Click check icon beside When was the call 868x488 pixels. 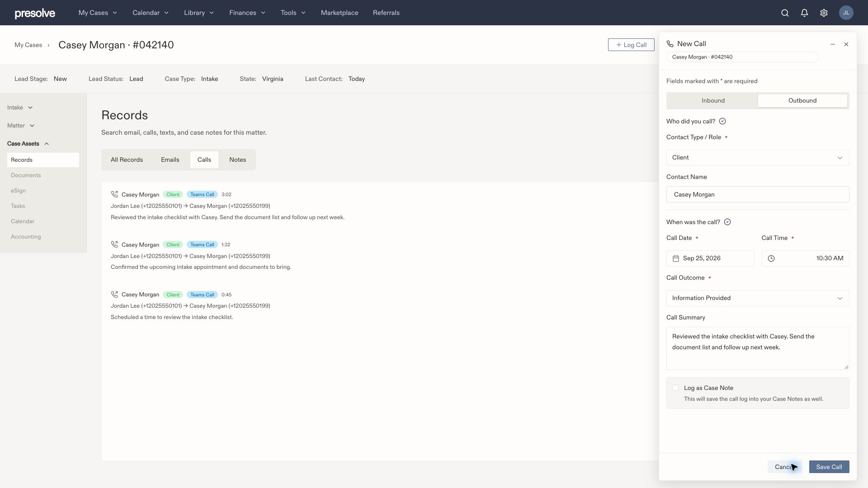point(727,222)
